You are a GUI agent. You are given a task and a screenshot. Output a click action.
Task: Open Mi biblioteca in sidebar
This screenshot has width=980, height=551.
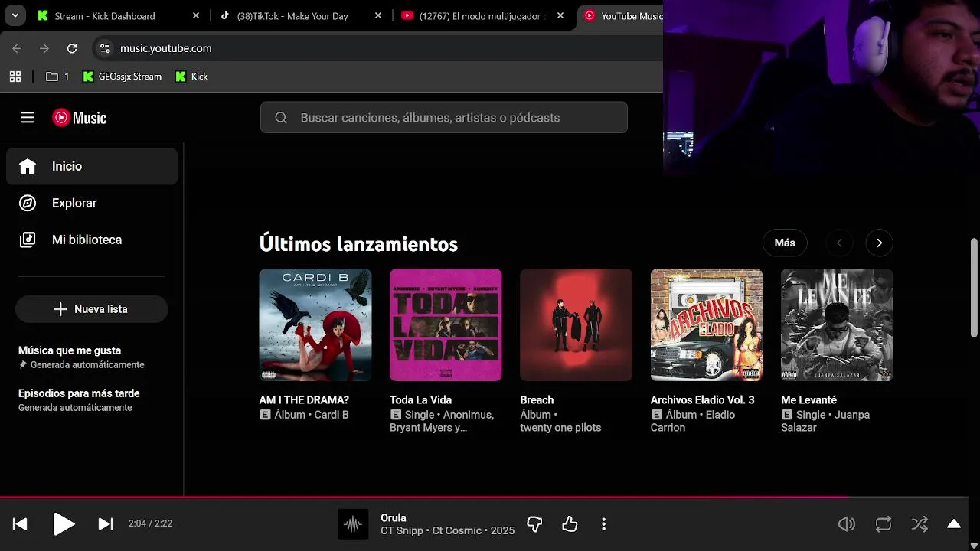pyautogui.click(x=92, y=240)
